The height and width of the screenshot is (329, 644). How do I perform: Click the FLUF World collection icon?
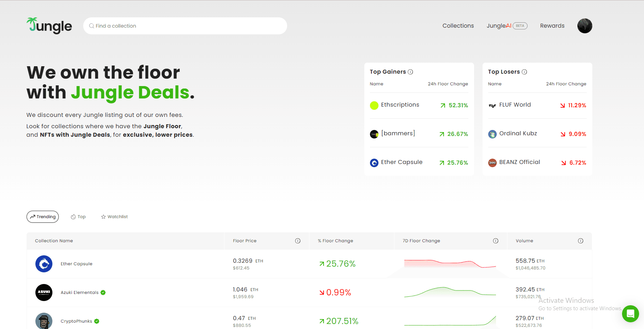tap(492, 106)
